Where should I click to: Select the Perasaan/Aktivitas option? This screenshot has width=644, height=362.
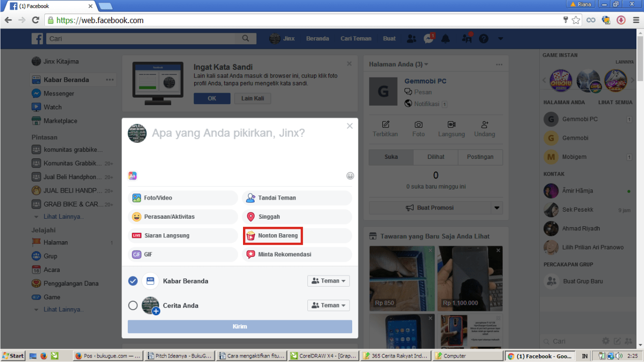183,217
